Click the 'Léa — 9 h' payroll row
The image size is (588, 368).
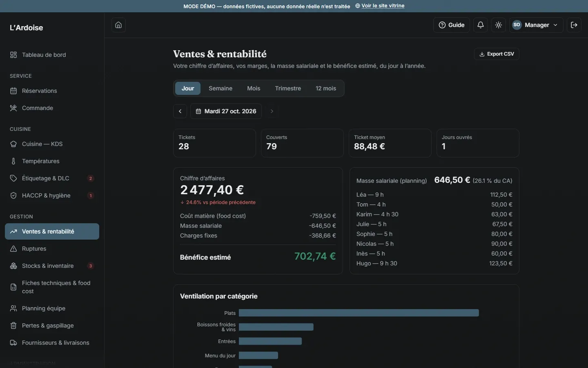434,195
